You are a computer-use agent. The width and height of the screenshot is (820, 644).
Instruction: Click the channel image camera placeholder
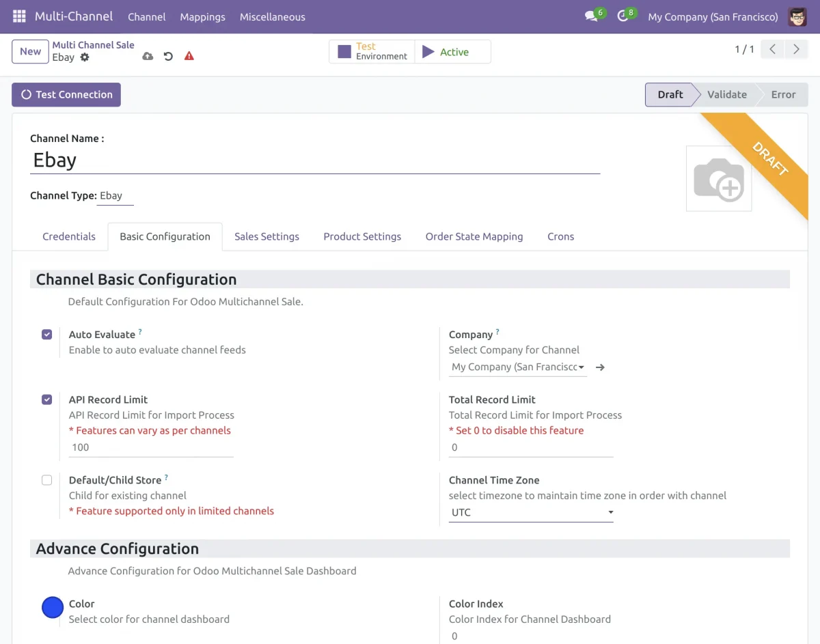719,178
